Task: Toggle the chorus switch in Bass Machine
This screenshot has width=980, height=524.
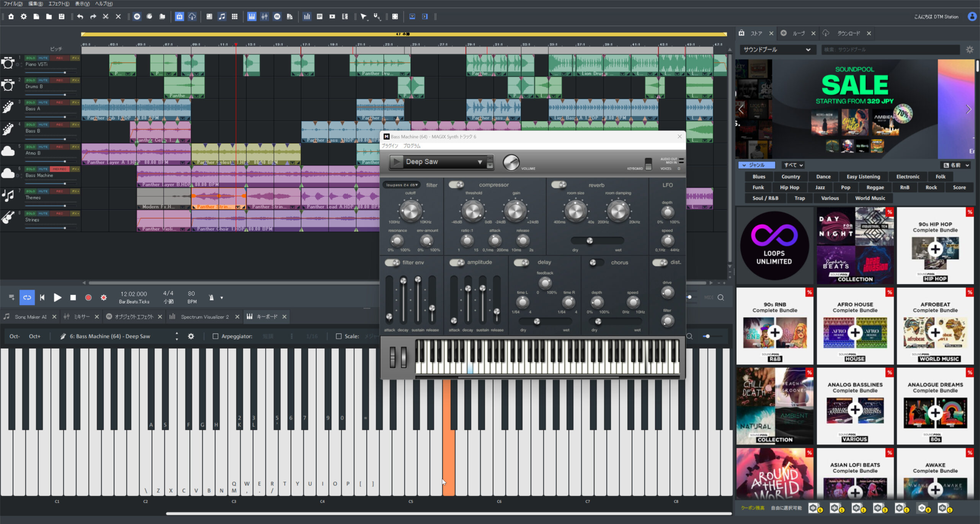Action: point(596,263)
